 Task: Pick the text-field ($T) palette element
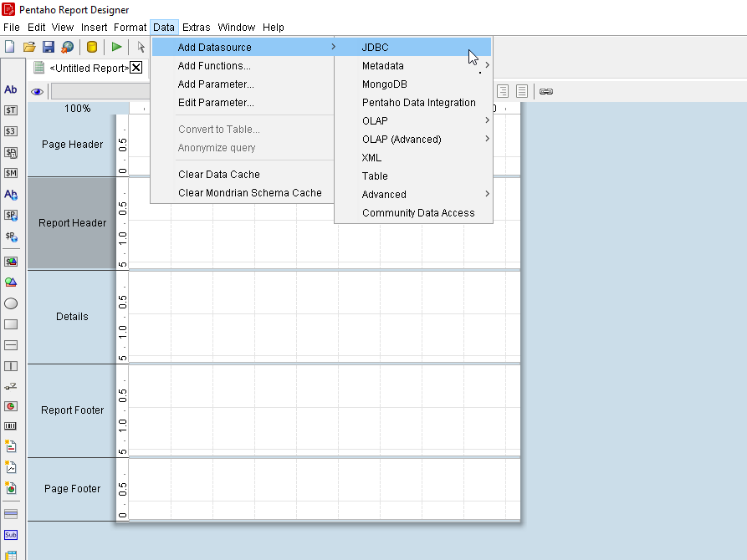click(x=11, y=110)
